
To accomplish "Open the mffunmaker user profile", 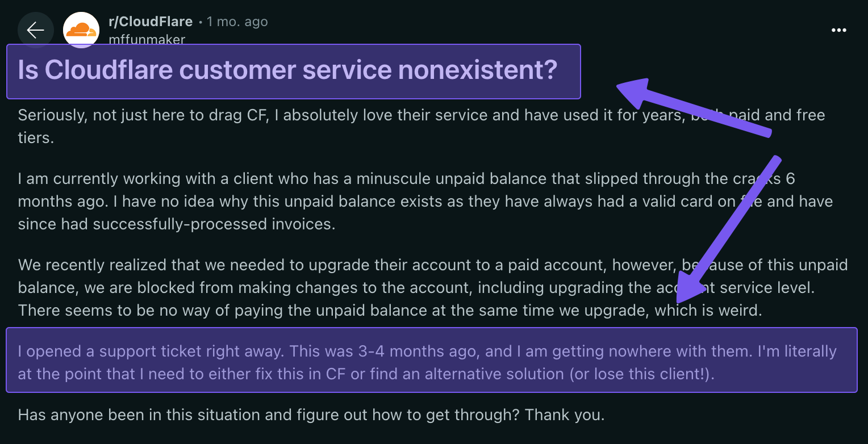I will [x=147, y=39].
